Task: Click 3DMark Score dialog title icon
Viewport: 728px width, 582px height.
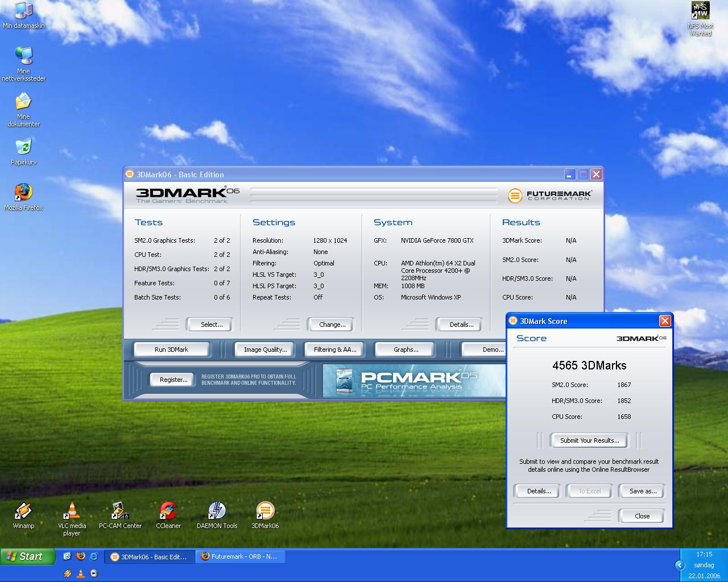Action: tap(513, 321)
